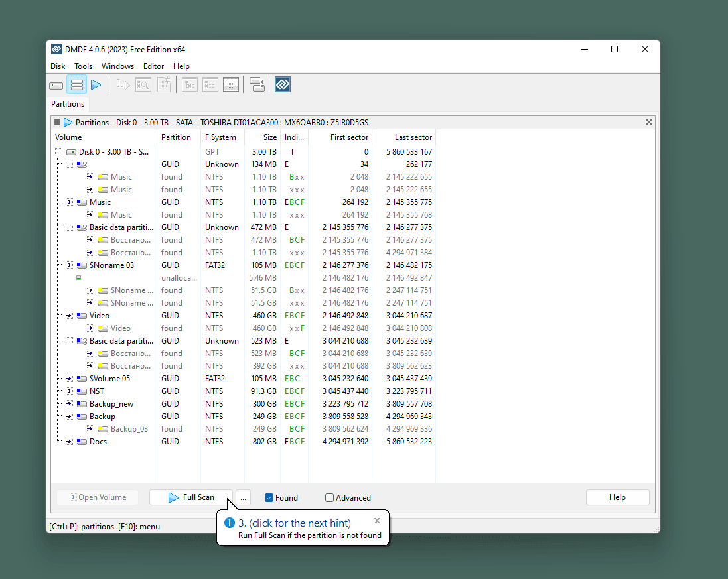The height and width of the screenshot is (579, 728).
Task: Click the First sector column header
Action: [x=340, y=137]
